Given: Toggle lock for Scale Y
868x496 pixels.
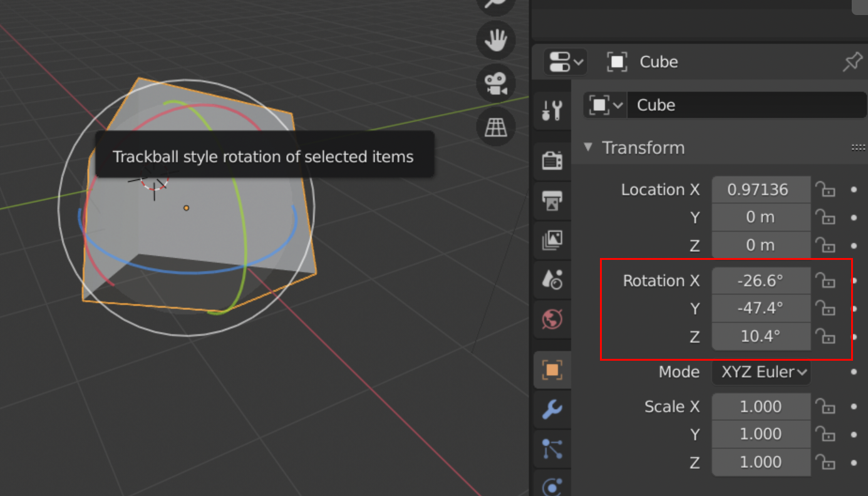Looking at the screenshot, I should coord(825,433).
